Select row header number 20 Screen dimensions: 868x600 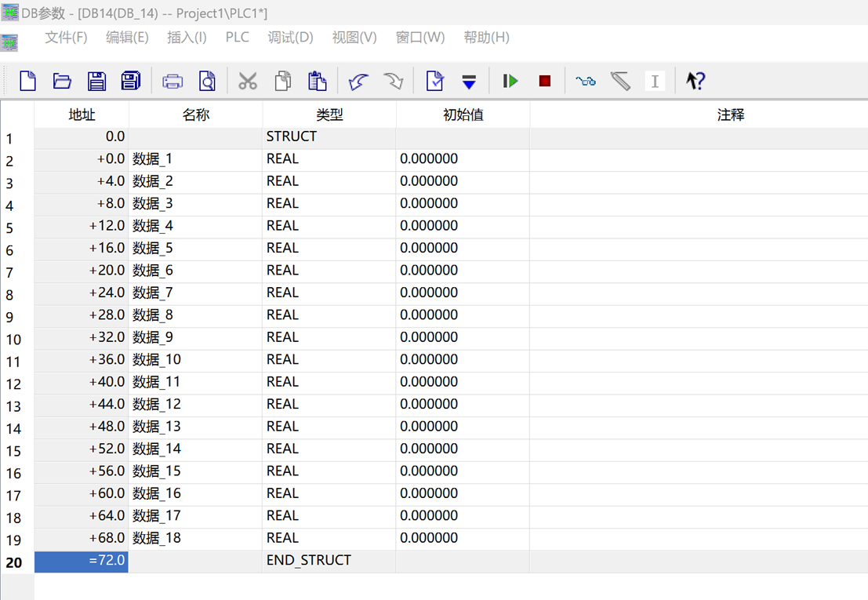click(x=17, y=562)
